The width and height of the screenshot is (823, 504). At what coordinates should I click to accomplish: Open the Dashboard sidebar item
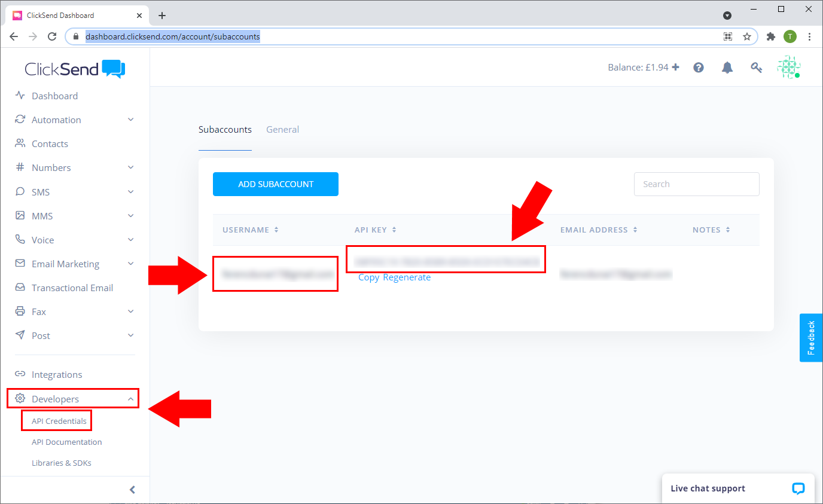(54, 96)
